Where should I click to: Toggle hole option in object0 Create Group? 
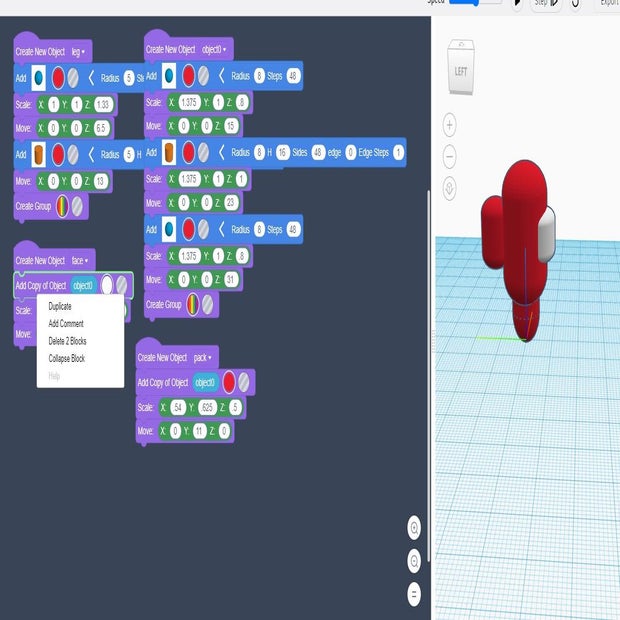[x=207, y=304]
